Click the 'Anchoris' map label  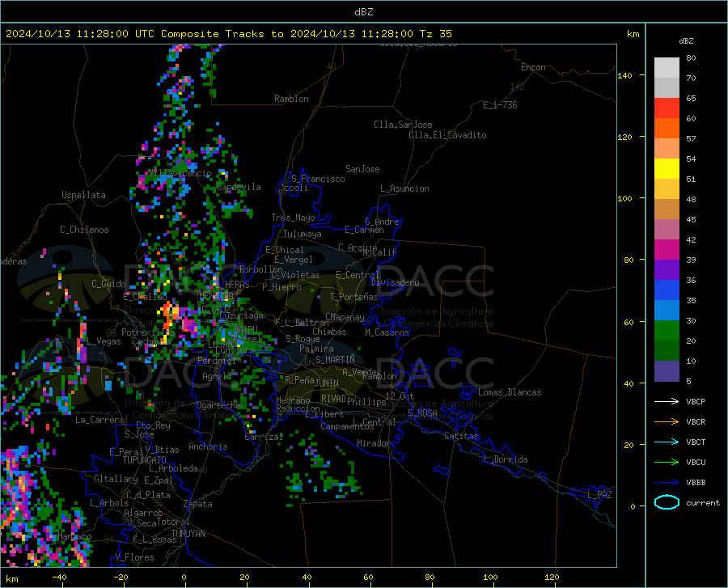coord(208,446)
